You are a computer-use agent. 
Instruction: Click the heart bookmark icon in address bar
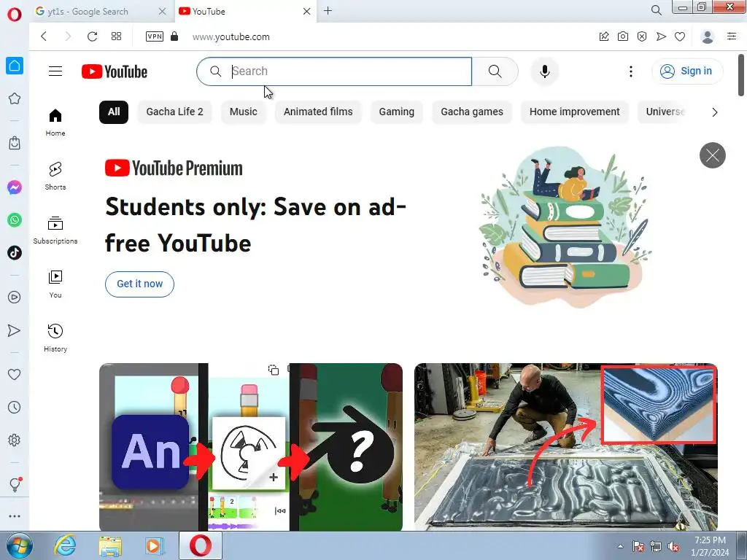680,36
